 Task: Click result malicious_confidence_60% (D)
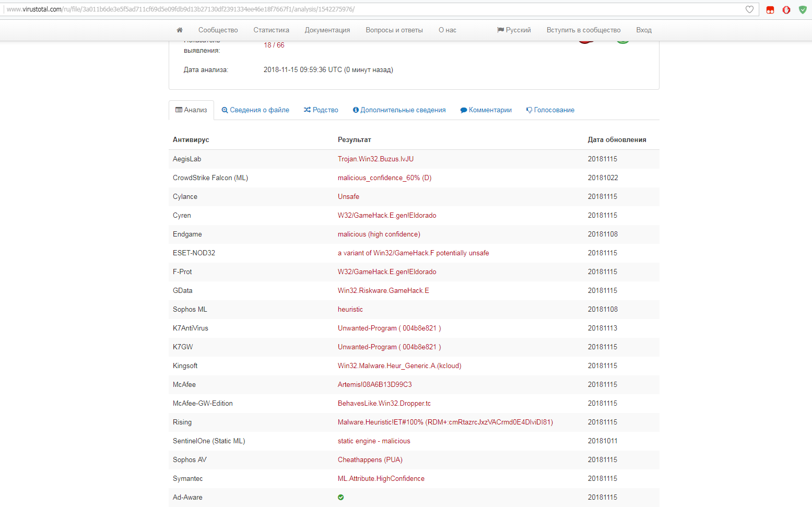pos(385,178)
